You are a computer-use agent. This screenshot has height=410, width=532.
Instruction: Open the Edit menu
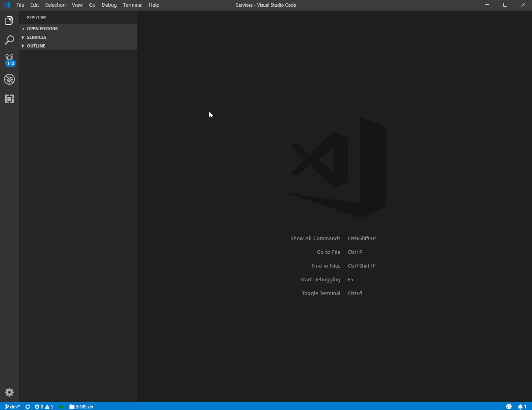click(34, 5)
